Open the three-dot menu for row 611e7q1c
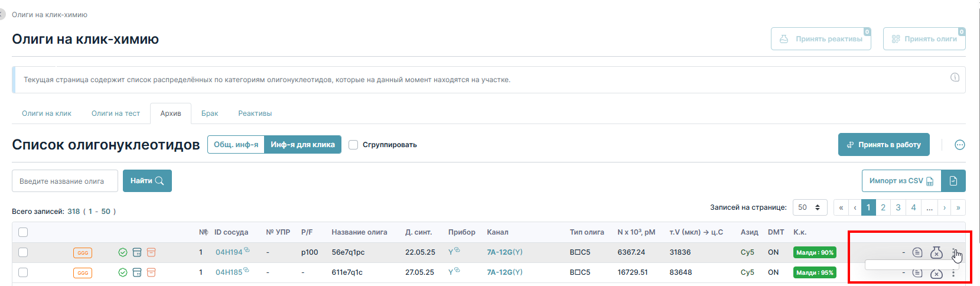Screen dimensions: 980x286 (953, 273)
